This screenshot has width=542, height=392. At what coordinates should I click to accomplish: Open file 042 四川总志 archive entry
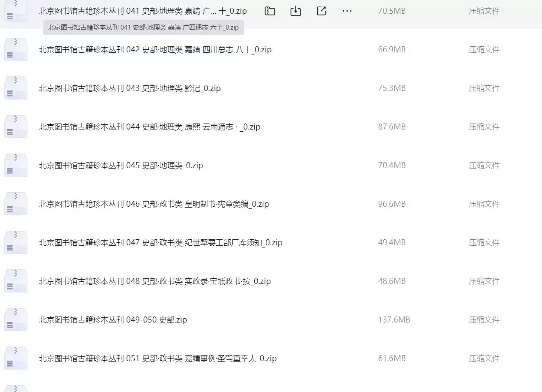[155, 49]
